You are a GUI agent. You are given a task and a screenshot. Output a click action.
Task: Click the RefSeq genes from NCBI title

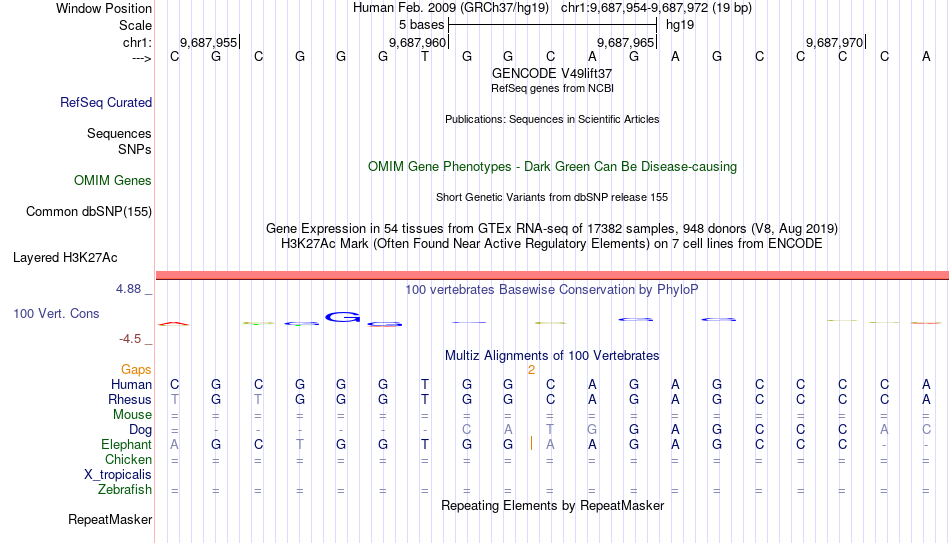point(552,88)
